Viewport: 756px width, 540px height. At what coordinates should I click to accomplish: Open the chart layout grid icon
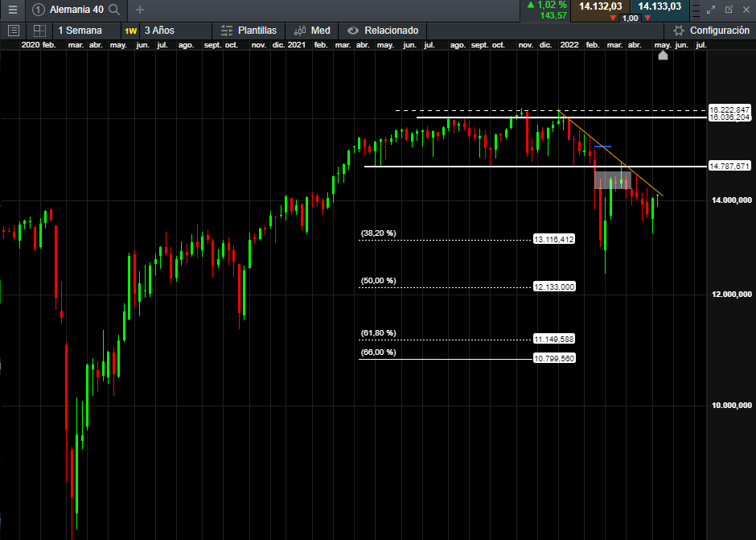pos(39,31)
